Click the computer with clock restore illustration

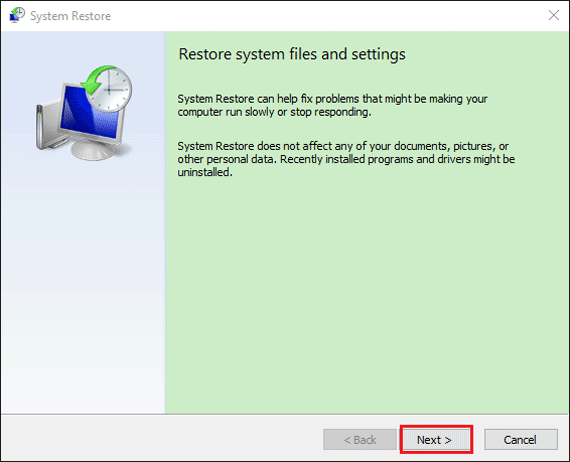coord(84,113)
